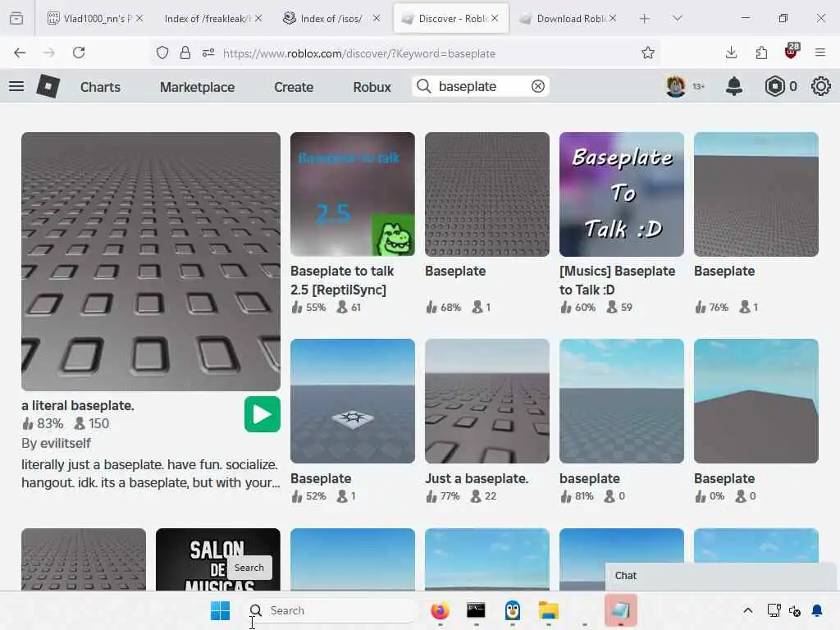Open Roblox settings gear
Viewport: 840px width, 630px height.
pos(820,86)
